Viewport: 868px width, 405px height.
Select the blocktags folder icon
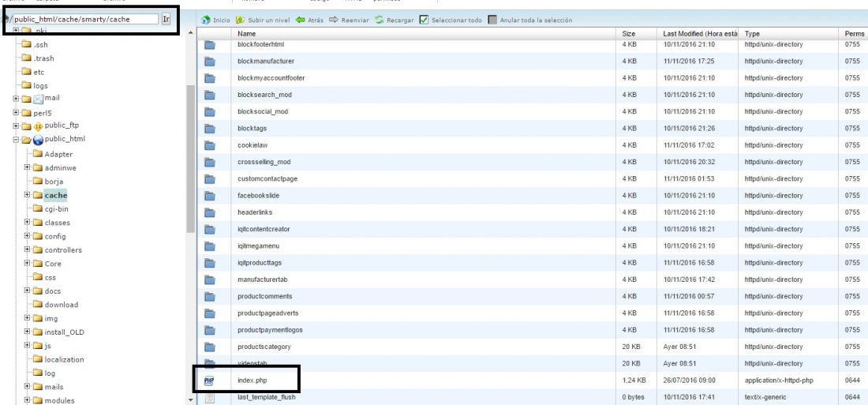[209, 129]
